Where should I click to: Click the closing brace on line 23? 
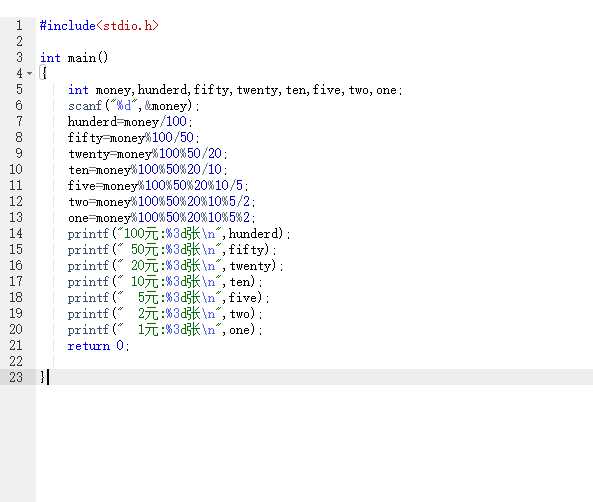click(42, 377)
